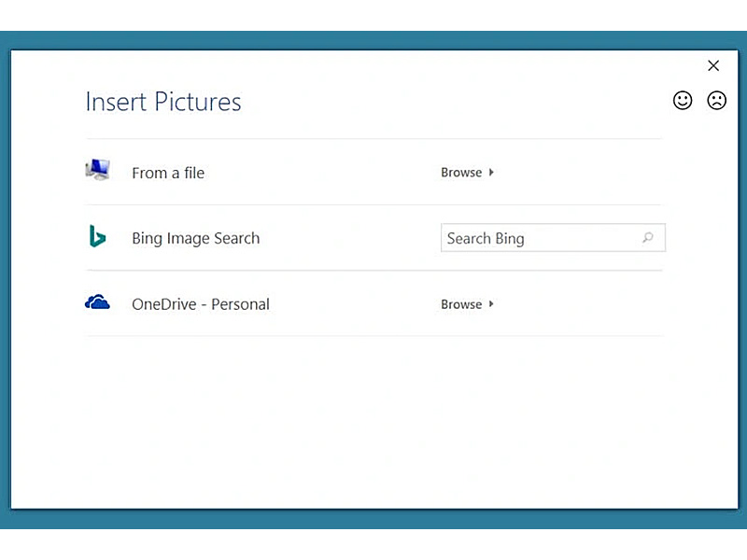Click the 'Insert Pictures' heading
747x560 pixels.
tap(163, 102)
